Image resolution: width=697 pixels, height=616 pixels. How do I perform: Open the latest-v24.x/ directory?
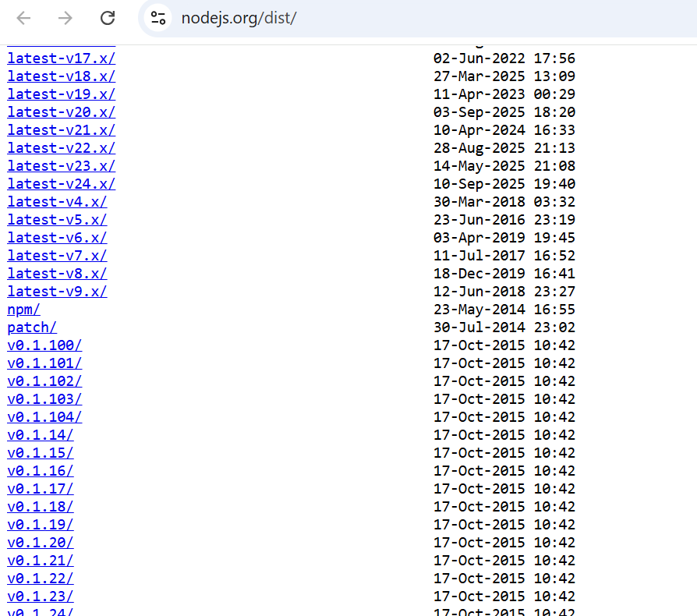tap(62, 183)
